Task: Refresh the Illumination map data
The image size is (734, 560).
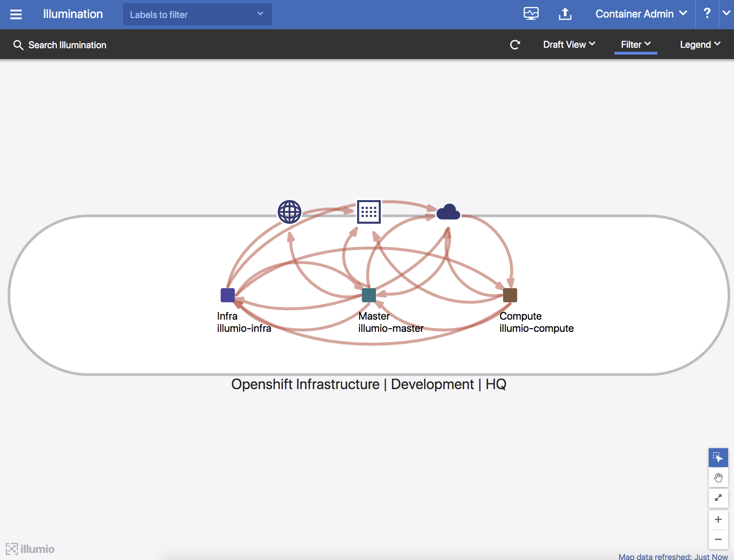Action: click(515, 45)
